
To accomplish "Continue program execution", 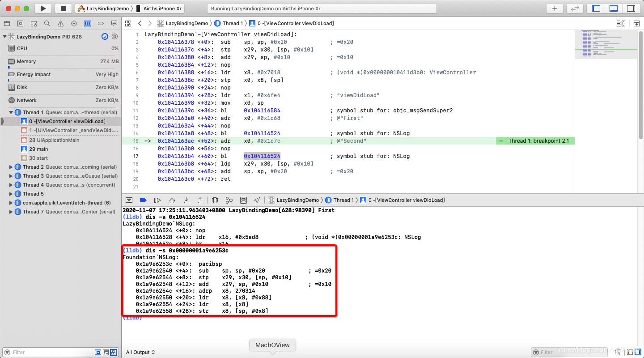I will pyautogui.click(x=157, y=200).
